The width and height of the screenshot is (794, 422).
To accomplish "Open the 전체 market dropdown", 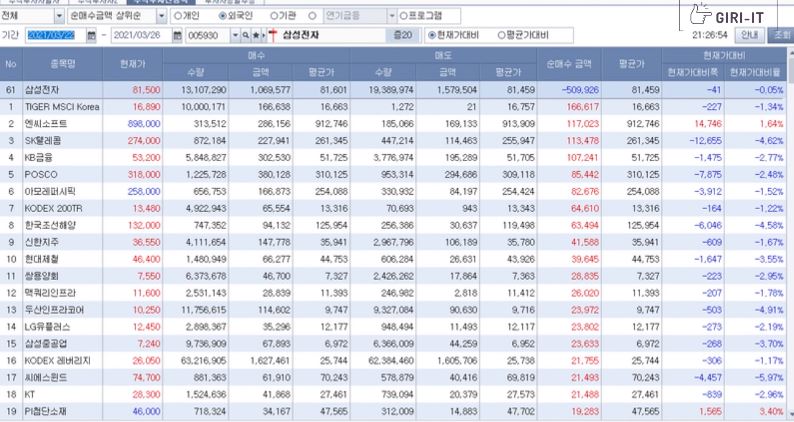I will (59, 16).
